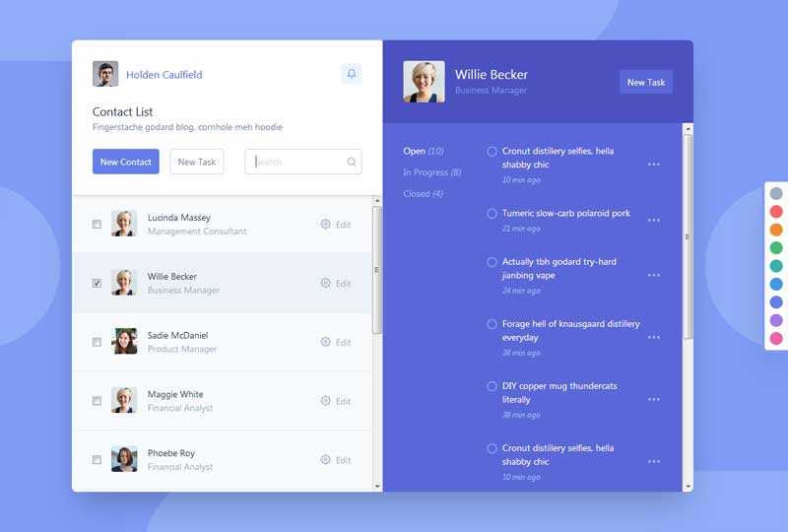Viewport: 788px width, 532px height.
Task: Open three-dot menu for 'DIY copper mug' task
Action: (654, 399)
